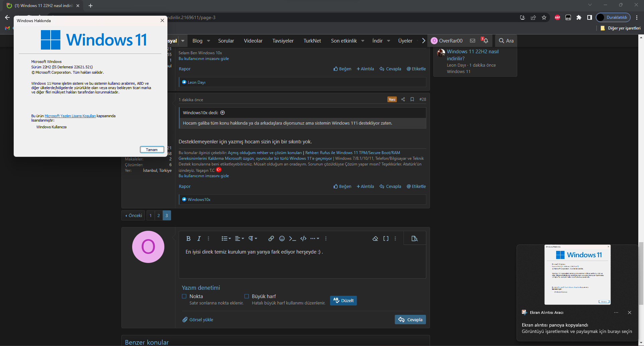Expand the Son etkinlik dropdown arrow
The image size is (644, 346).
tap(363, 41)
